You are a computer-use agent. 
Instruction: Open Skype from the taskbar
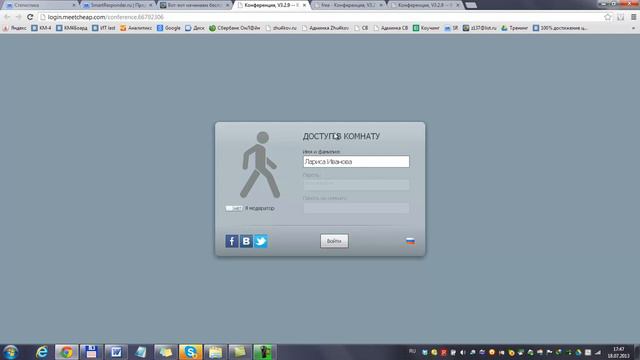pyautogui.click(x=190, y=352)
